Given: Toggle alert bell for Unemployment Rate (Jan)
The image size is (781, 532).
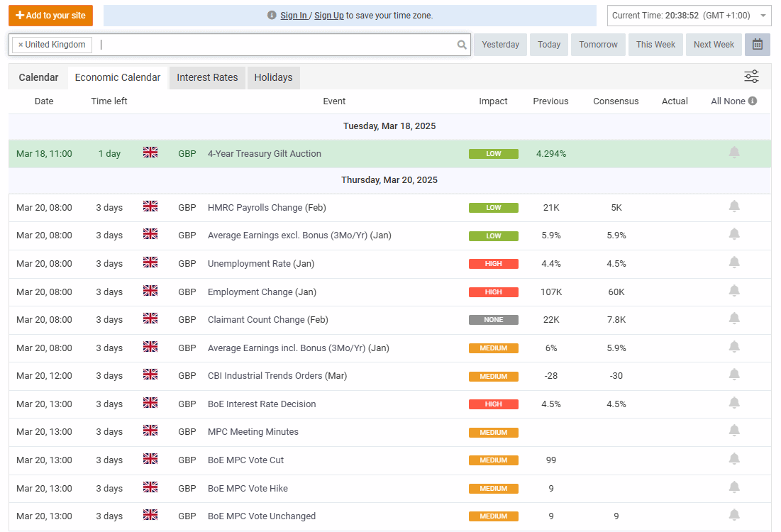Looking at the screenshot, I should click(734, 262).
